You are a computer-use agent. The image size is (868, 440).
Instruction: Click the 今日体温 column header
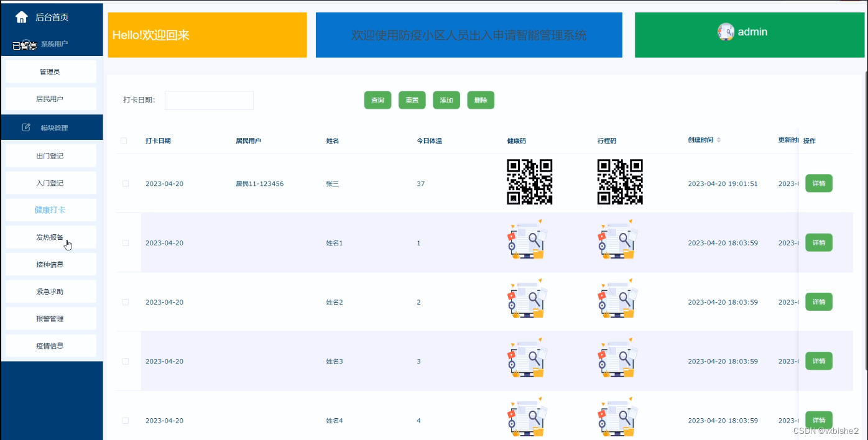(430, 141)
